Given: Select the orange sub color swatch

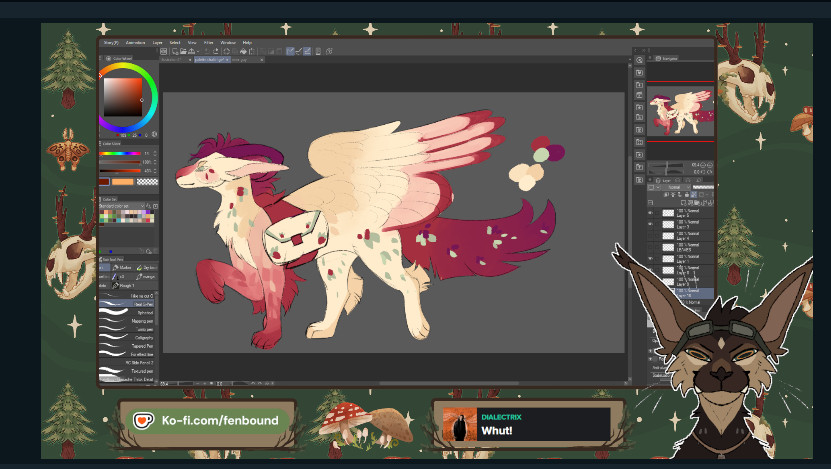Looking at the screenshot, I should pyautogui.click(x=122, y=182).
